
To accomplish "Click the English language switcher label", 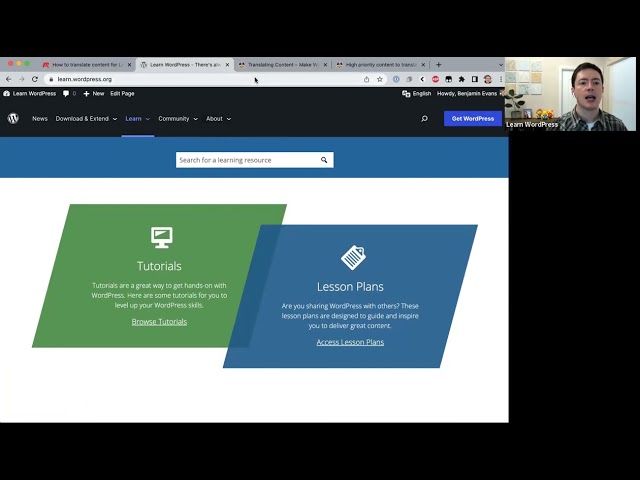I will 422,93.
